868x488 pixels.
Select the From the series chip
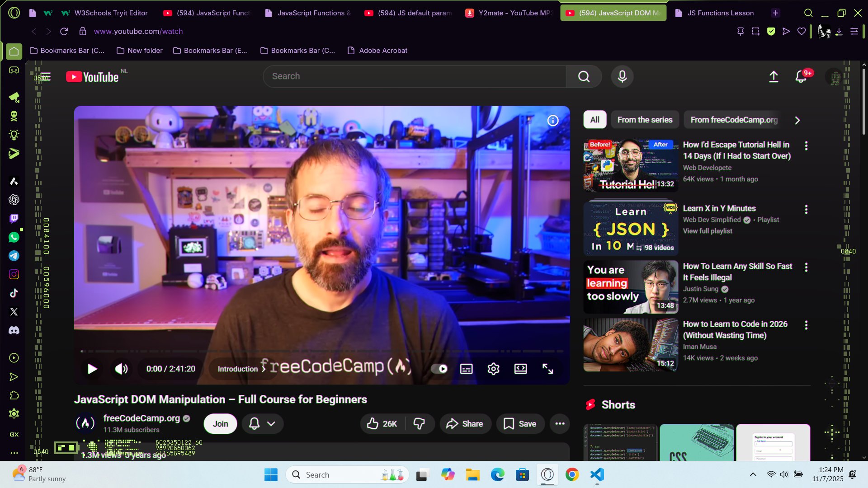tap(645, 120)
